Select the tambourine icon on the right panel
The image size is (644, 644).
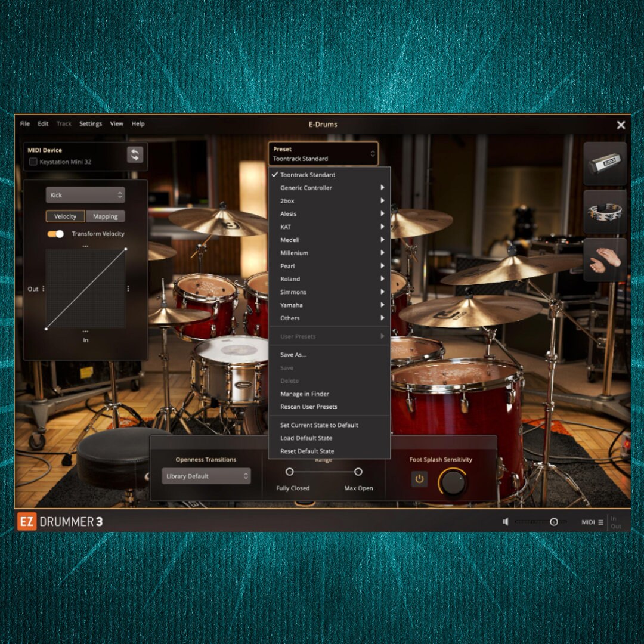[604, 212]
